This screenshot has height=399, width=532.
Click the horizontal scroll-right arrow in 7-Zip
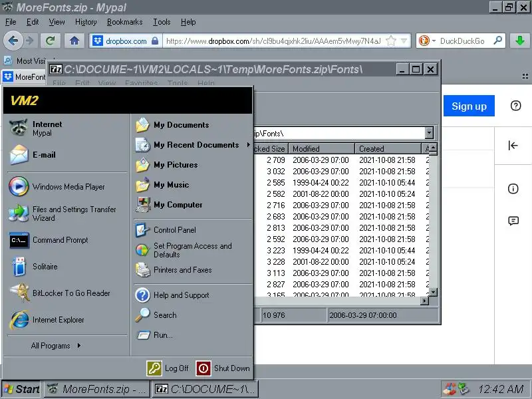click(424, 301)
